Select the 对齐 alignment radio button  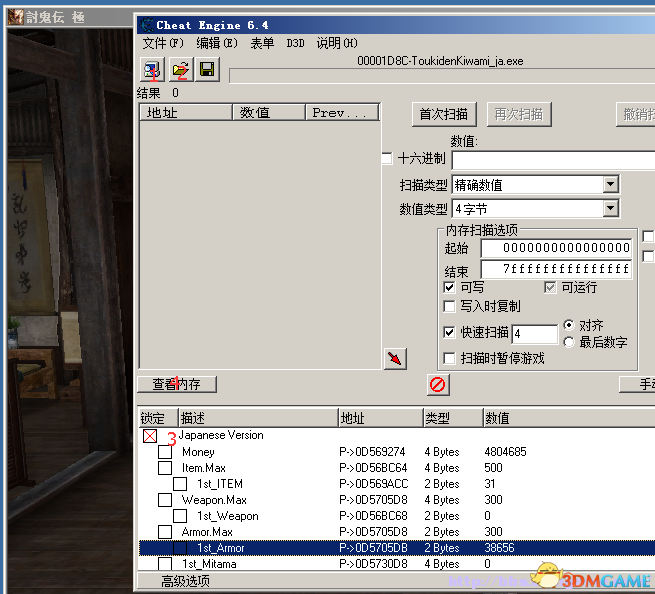pyautogui.click(x=569, y=325)
